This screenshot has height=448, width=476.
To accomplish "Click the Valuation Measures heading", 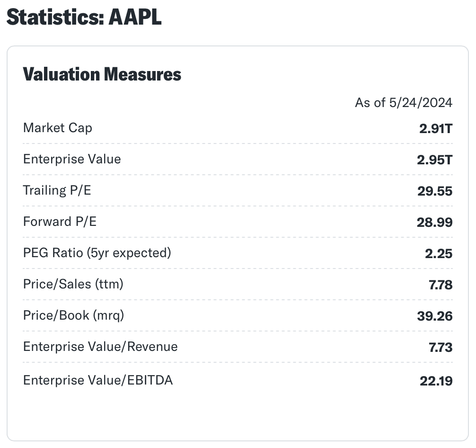I will (102, 74).
